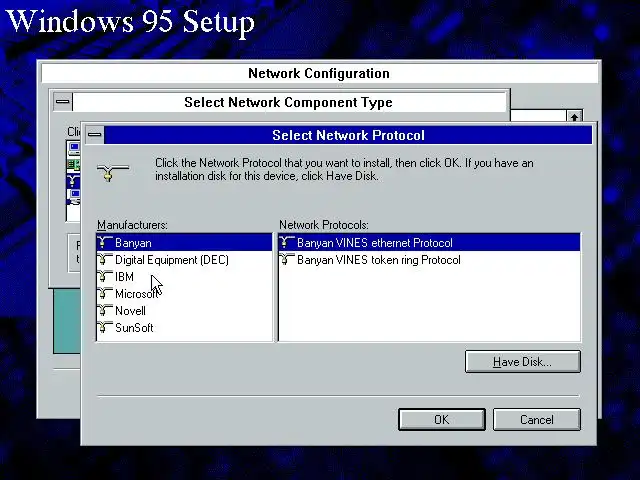Cancel the Select Network Protocol dialog

point(536,420)
